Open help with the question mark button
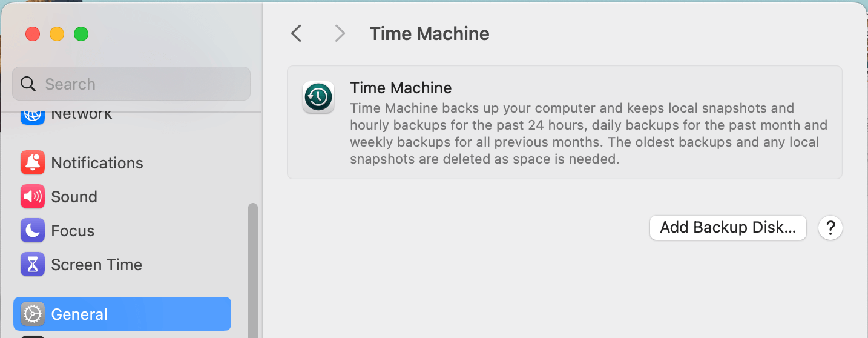The image size is (868, 338). tap(830, 228)
